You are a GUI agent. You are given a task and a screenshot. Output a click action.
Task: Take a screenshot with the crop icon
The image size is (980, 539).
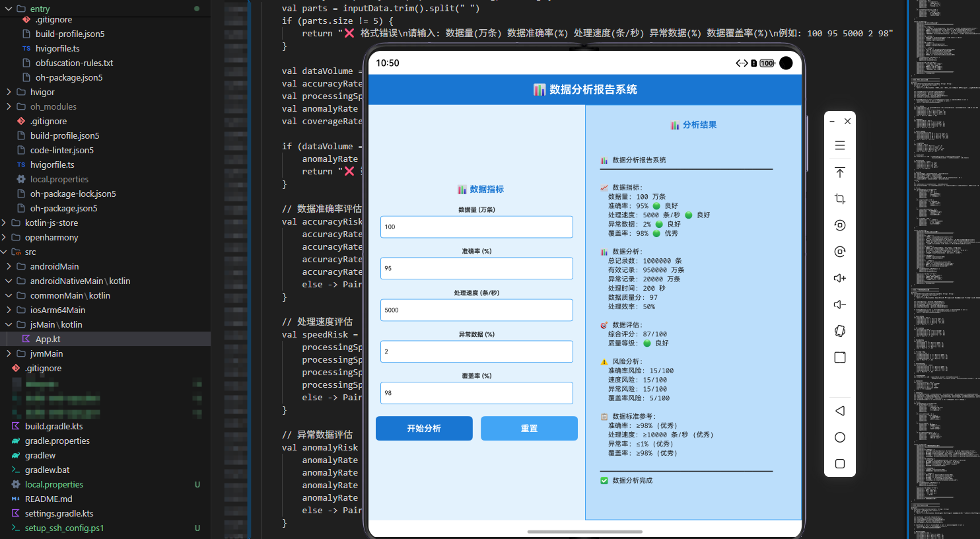840,199
